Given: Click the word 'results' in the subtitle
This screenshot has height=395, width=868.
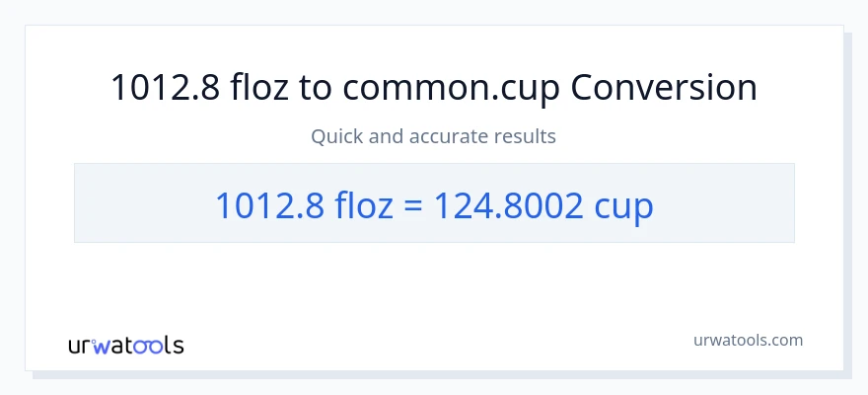Looking at the screenshot, I should [524, 136].
